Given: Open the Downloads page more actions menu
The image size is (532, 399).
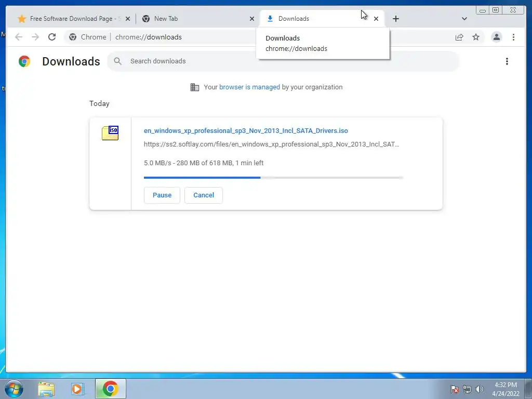Looking at the screenshot, I should point(507,61).
